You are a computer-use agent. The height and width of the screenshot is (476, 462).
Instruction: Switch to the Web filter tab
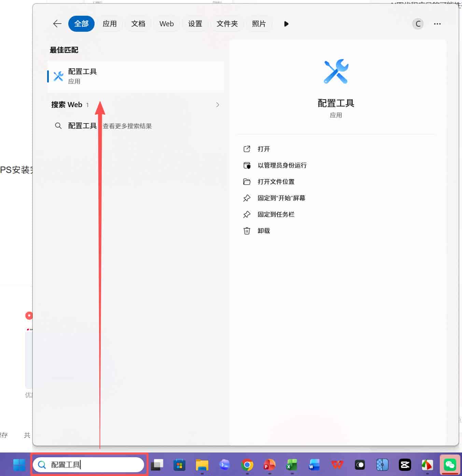pos(167,24)
